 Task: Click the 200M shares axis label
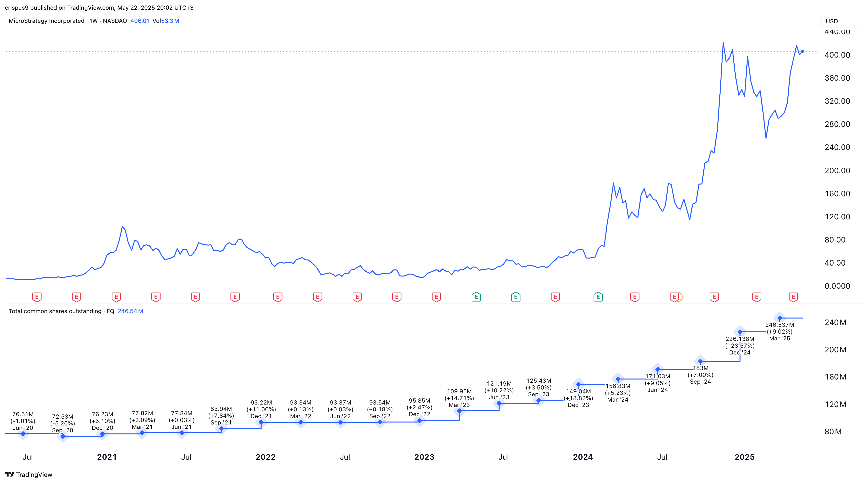(835, 350)
